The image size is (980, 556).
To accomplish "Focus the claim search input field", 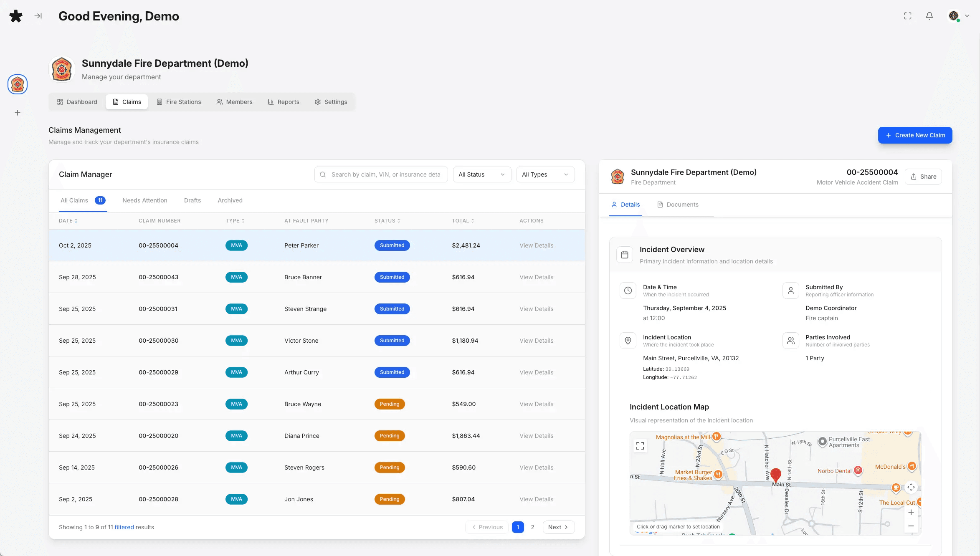I will pos(381,174).
